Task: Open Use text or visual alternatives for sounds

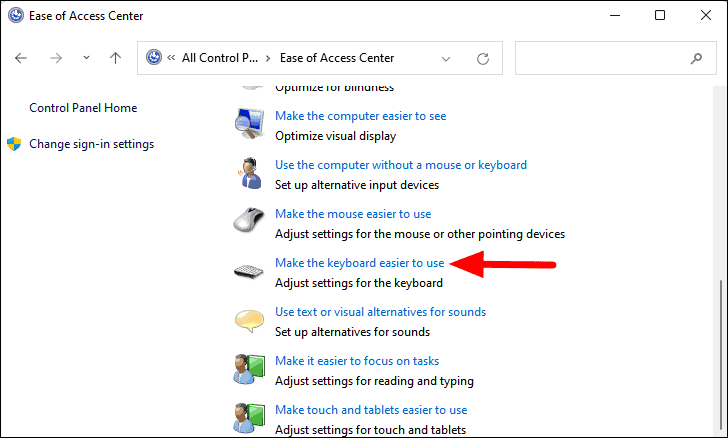Action: [380, 312]
